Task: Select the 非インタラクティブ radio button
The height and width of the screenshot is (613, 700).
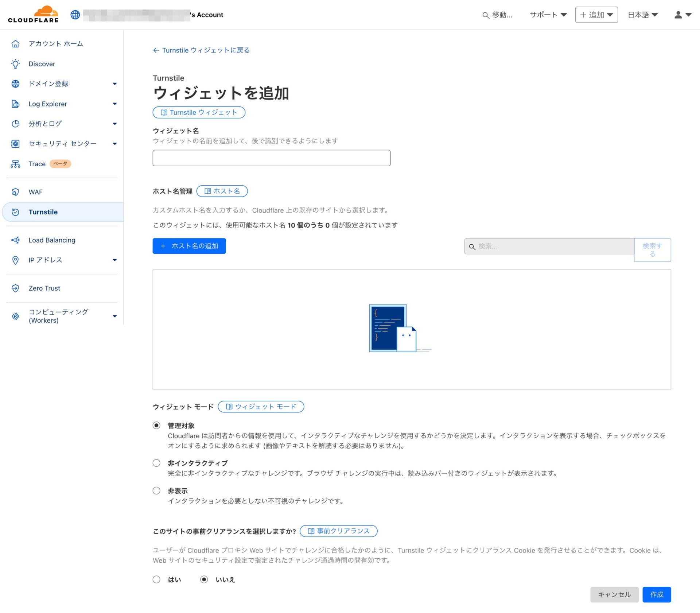Action: pos(156,463)
